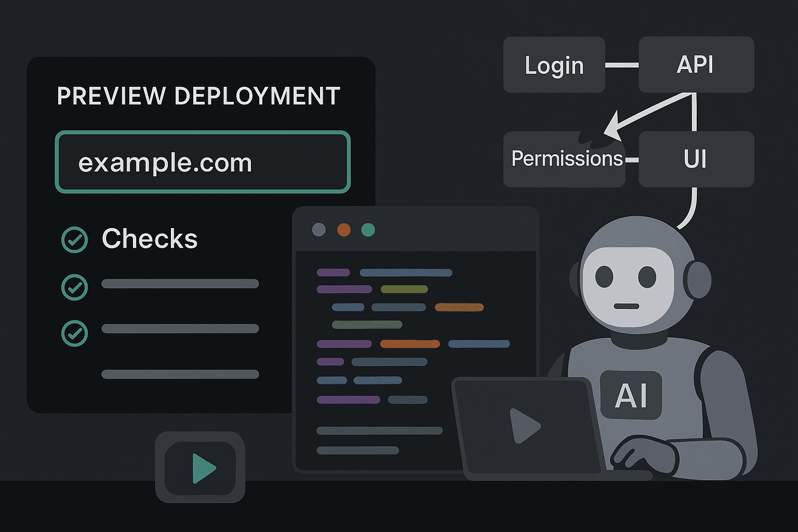
Task: Select the Login node
Action: click(x=554, y=65)
